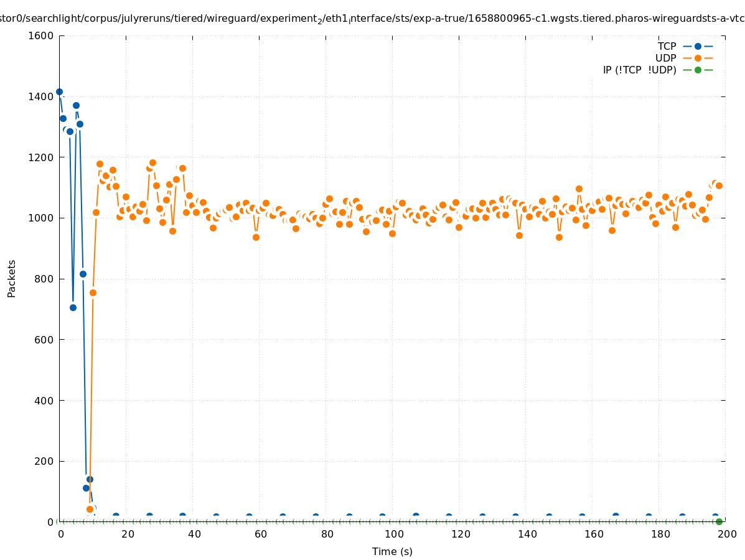Viewport: 745px width, 560px height.
Task: Click the blue TCP legend marker
Action: [698, 46]
